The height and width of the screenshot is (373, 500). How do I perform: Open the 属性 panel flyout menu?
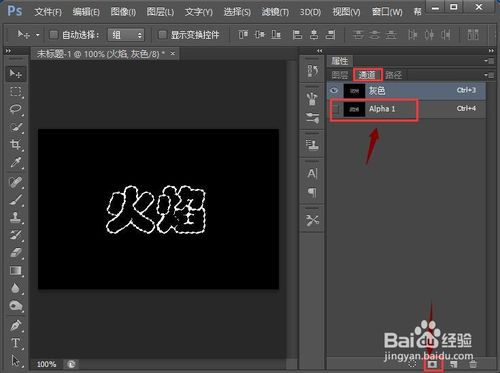pyautogui.click(x=489, y=61)
